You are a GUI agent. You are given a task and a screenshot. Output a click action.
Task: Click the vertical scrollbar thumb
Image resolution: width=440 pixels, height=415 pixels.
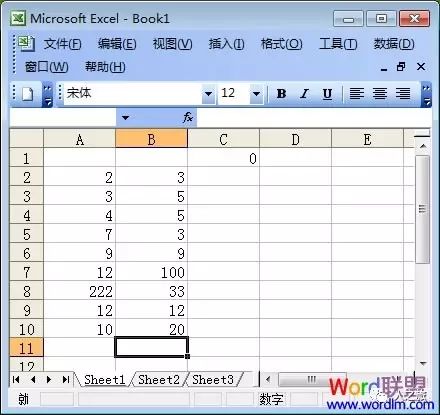pos(423,209)
